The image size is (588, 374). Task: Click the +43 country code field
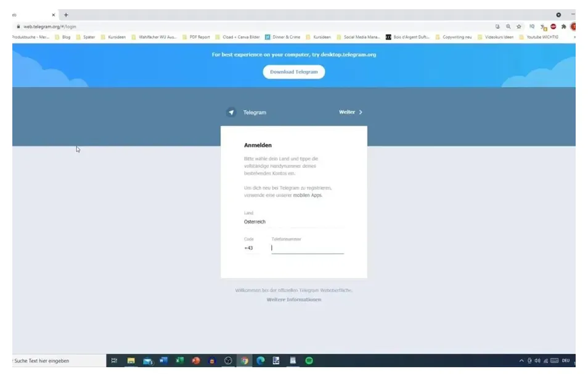coord(251,248)
